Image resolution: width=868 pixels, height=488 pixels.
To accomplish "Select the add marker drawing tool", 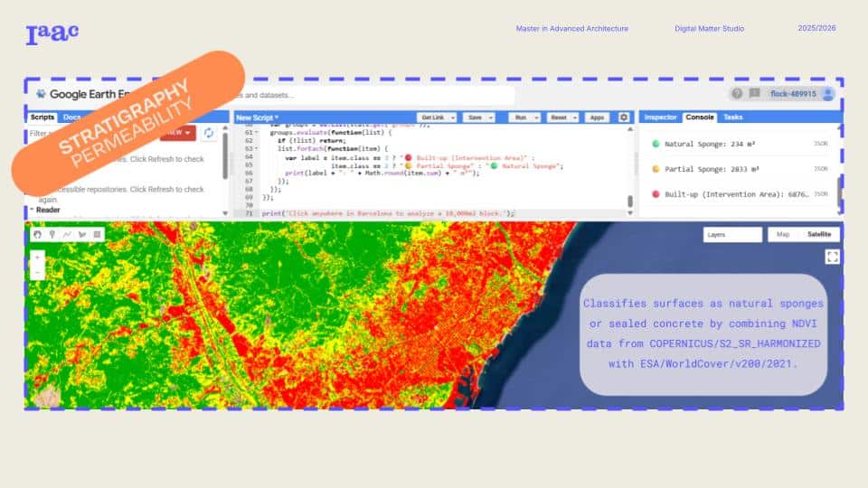I will [52, 234].
